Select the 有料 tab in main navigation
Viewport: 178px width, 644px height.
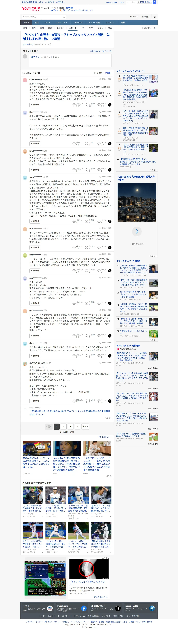click(x=123, y=23)
